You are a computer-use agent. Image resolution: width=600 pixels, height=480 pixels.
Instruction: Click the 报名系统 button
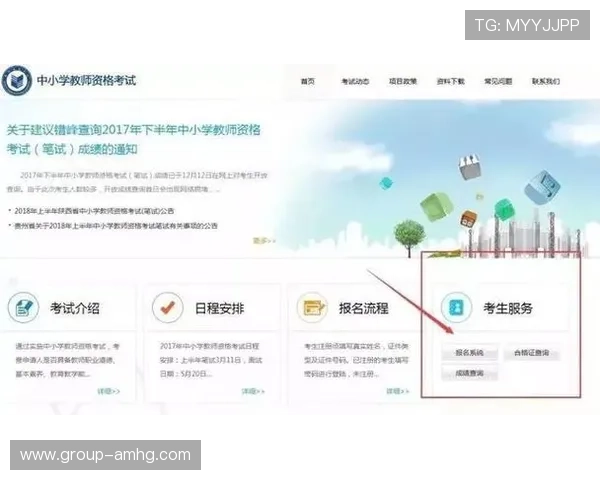click(x=470, y=353)
